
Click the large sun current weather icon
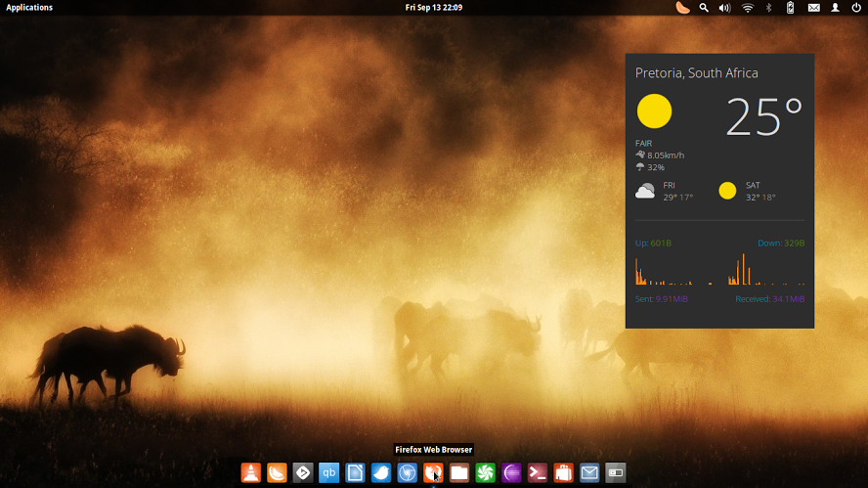(x=654, y=111)
